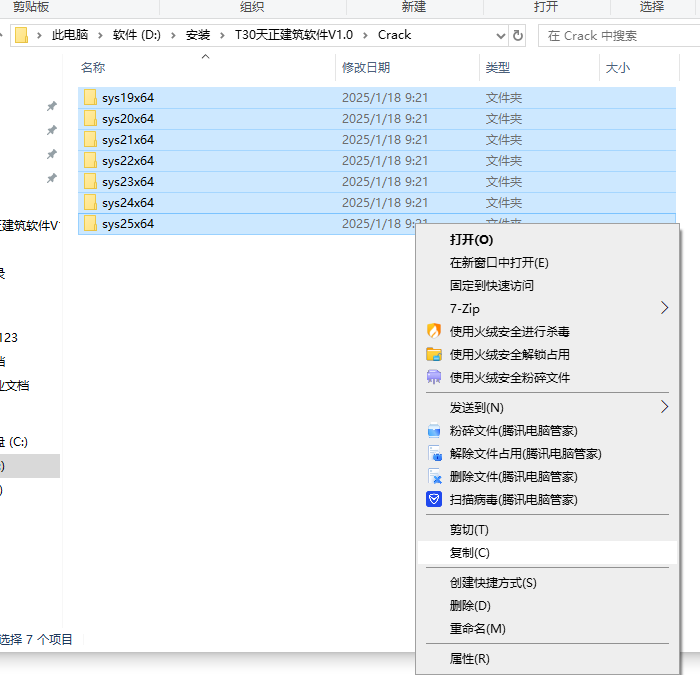Click Tencent PC Manager shred file icon

[x=434, y=431]
